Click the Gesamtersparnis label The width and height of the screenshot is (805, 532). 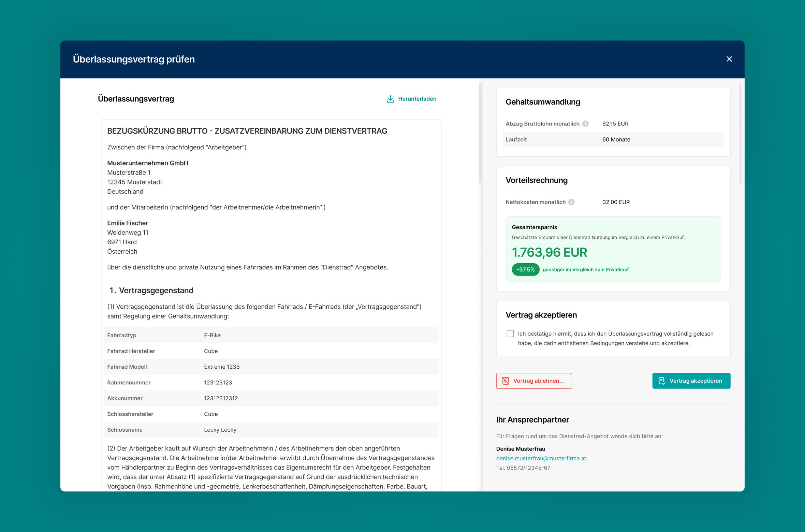coord(534,227)
